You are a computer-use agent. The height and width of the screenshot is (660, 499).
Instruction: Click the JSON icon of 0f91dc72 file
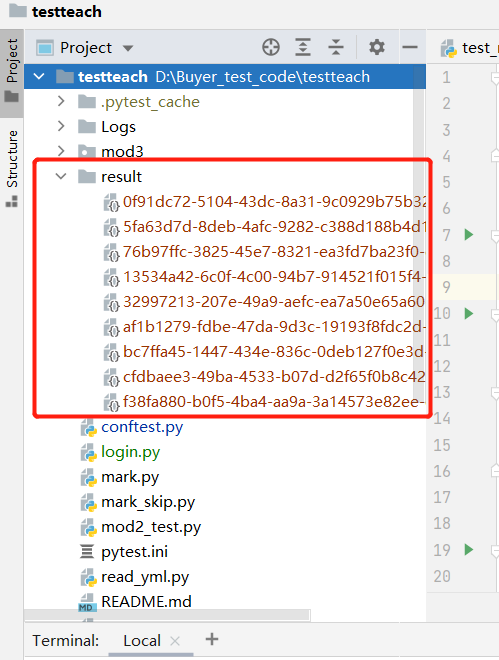point(111,202)
